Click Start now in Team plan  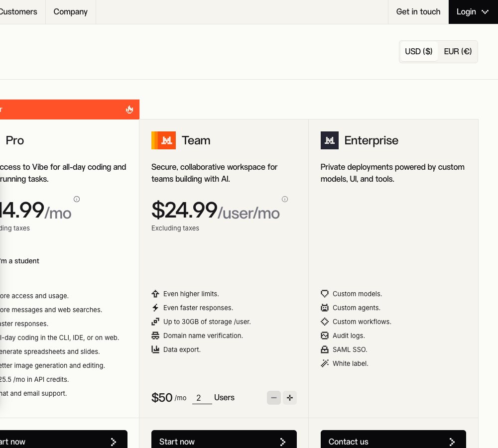[x=224, y=440]
